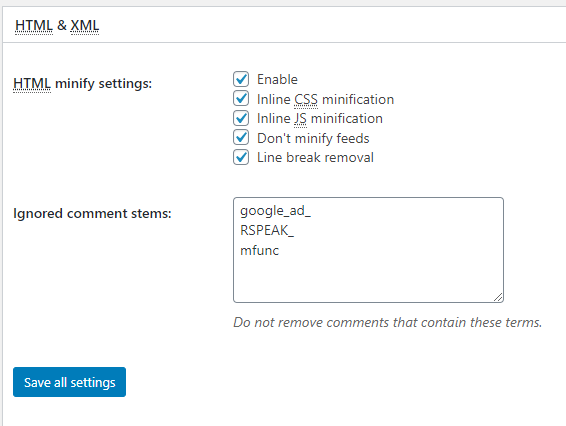Viewport: 566px width, 426px height.
Task: Uncheck the Inline CSS minification checkbox
Action: point(241,99)
